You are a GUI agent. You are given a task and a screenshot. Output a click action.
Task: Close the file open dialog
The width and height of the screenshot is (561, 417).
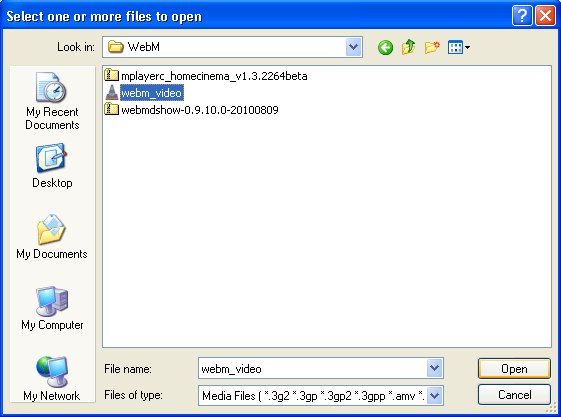(x=545, y=16)
